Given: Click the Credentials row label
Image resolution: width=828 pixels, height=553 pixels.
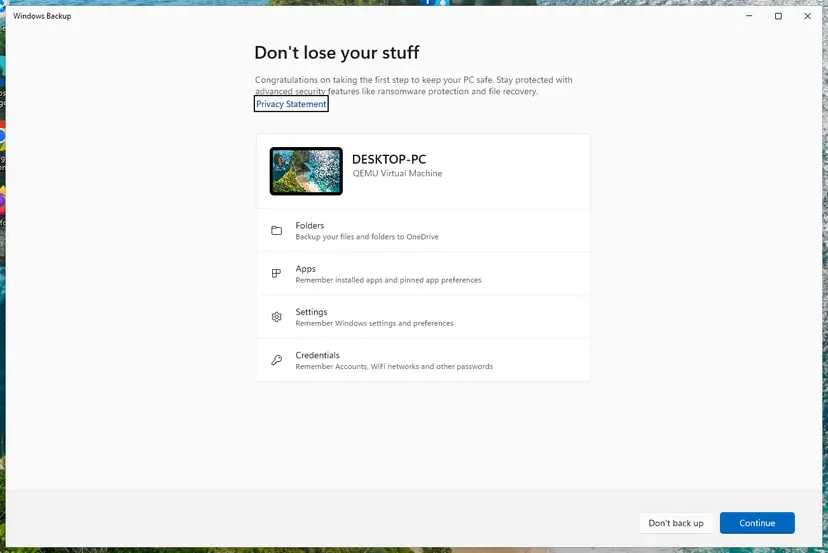Looking at the screenshot, I should [317, 355].
